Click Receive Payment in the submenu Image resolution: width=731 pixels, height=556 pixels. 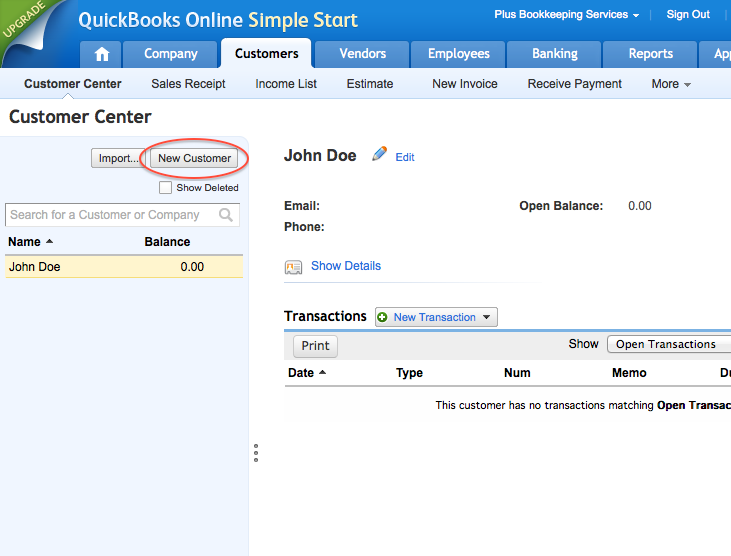(x=574, y=84)
